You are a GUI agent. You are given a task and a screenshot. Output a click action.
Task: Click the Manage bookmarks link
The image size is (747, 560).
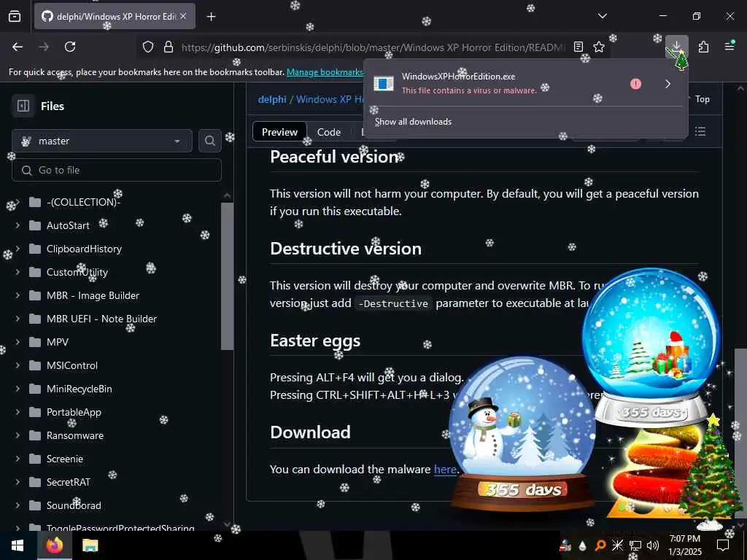[x=325, y=72]
